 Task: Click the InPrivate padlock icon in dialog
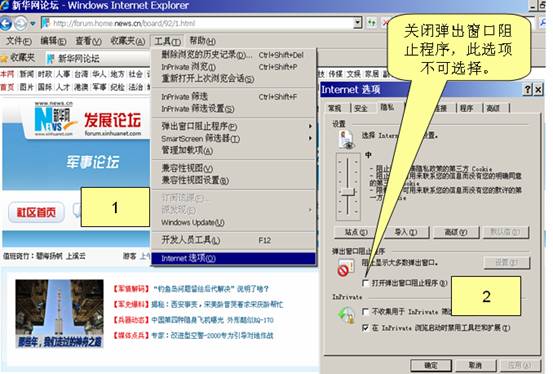tap(346, 315)
